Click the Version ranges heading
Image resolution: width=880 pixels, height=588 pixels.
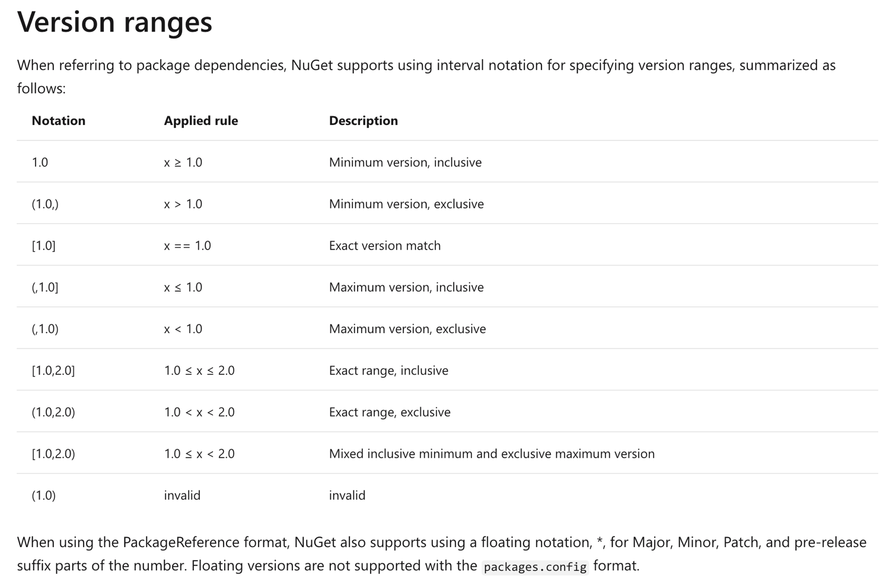pyautogui.click(x=114, y=22)
